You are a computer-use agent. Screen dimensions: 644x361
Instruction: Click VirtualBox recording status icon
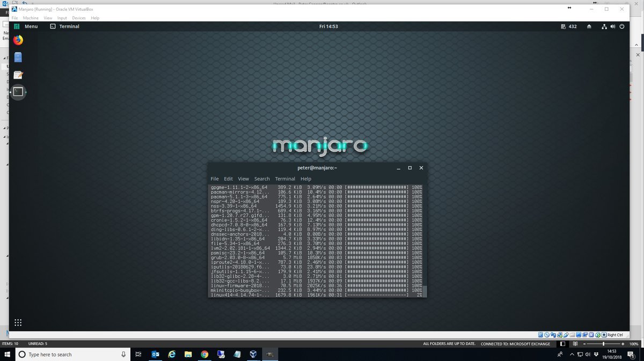pos(585,335)
